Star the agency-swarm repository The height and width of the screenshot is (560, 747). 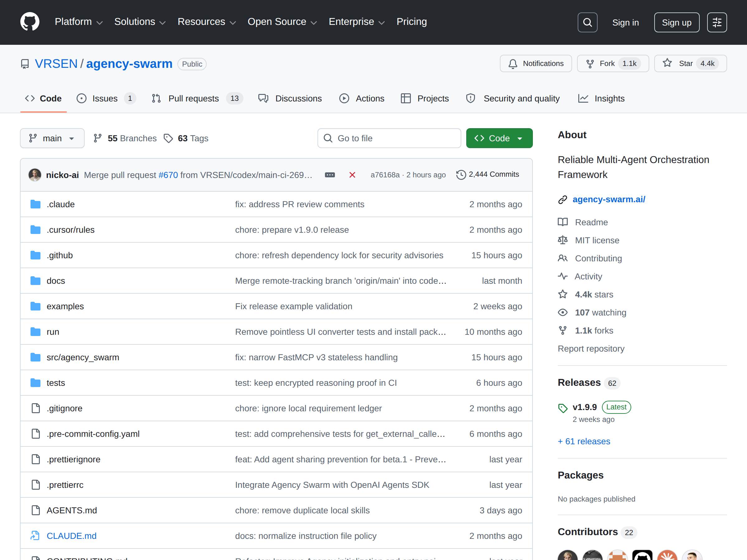point(690,63)
